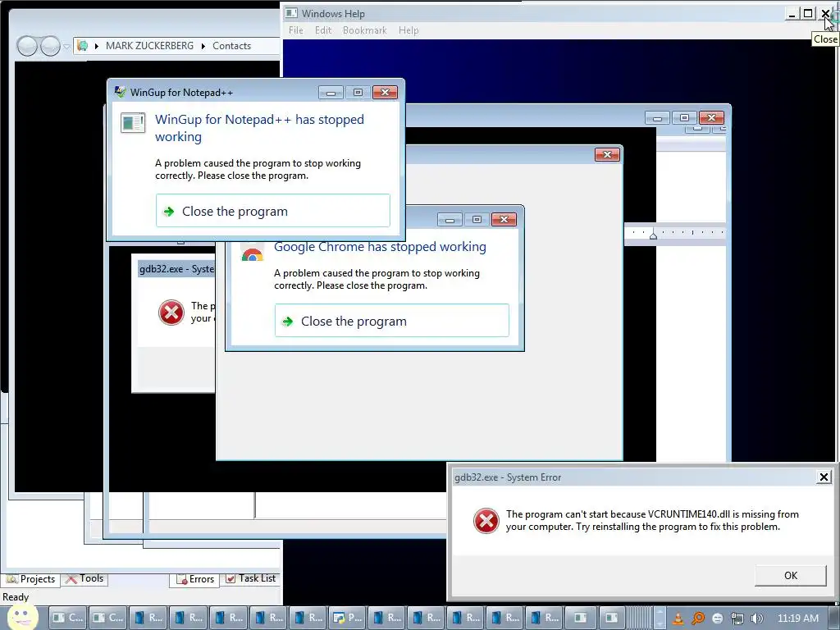Minimize the Windows Help window
840x630 pixels.
coord(792,13)
